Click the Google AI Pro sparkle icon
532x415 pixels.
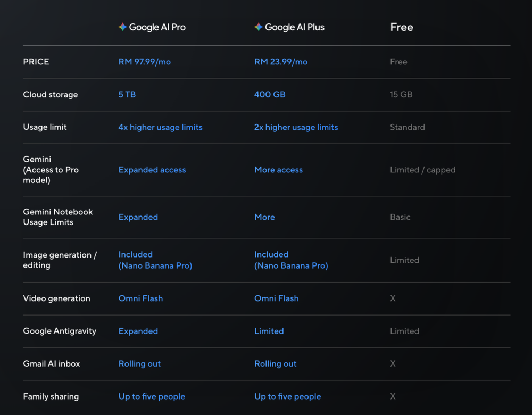(122, 27)
